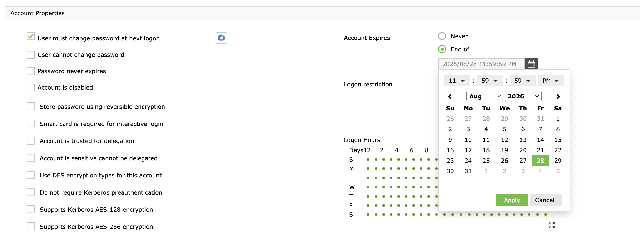The image size is (644, 249).
Task: Open the calendar picker icon
Action: pos(531,64)
